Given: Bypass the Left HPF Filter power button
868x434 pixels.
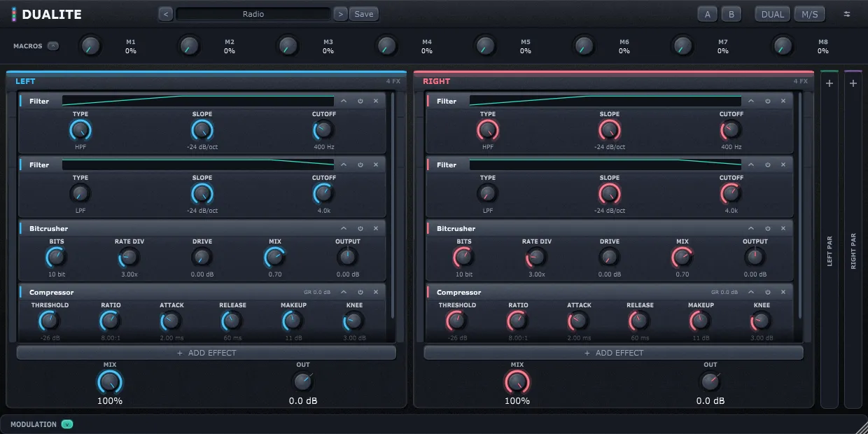Looking at the screenshot, I should [x=360, y=101].
